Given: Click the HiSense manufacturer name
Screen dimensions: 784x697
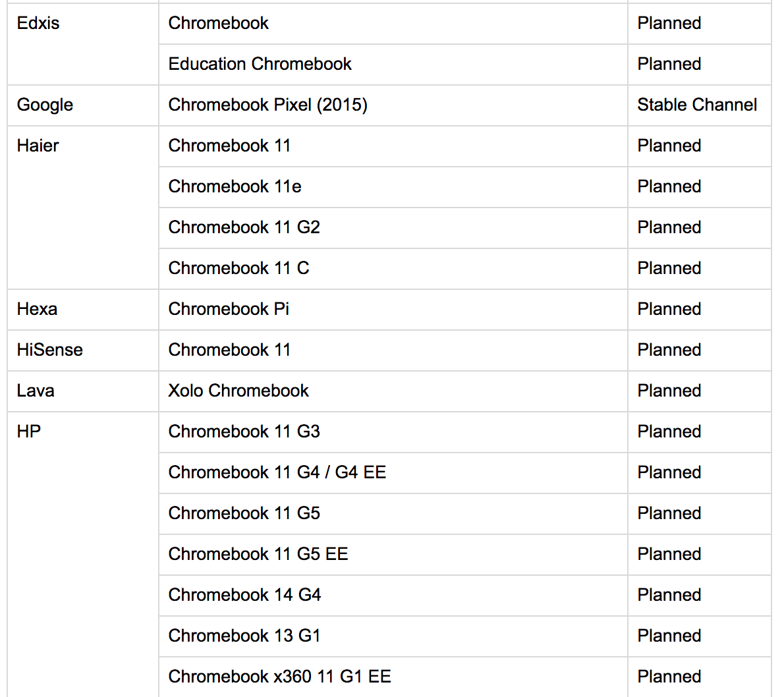Looking at the screenshot, I should pyautogui.click(x=50, y=350).
